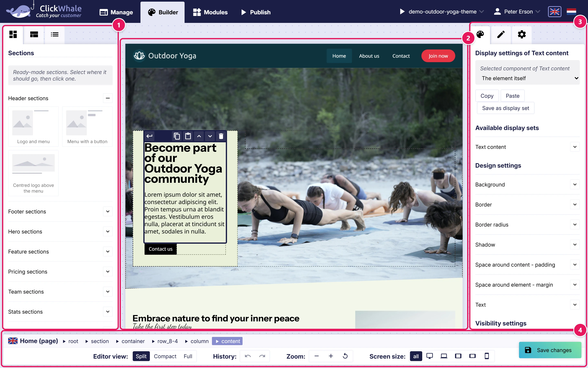Click the select-parent arrow in element toolbar
This screenshot has width=588, height=368.
point(149,136)
